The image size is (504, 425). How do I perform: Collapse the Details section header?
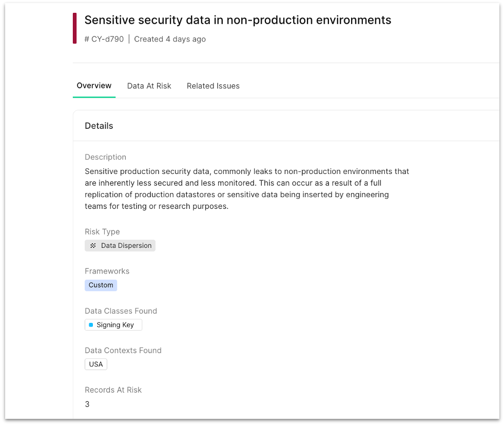click(x=99, y=125)
